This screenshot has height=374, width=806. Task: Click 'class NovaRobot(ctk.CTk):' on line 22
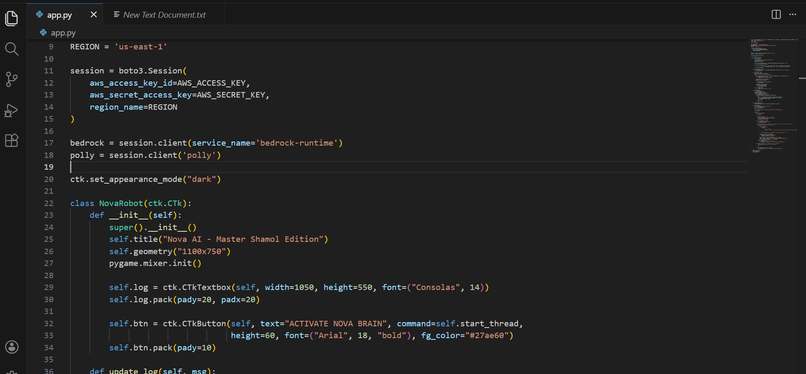(131, 203)
